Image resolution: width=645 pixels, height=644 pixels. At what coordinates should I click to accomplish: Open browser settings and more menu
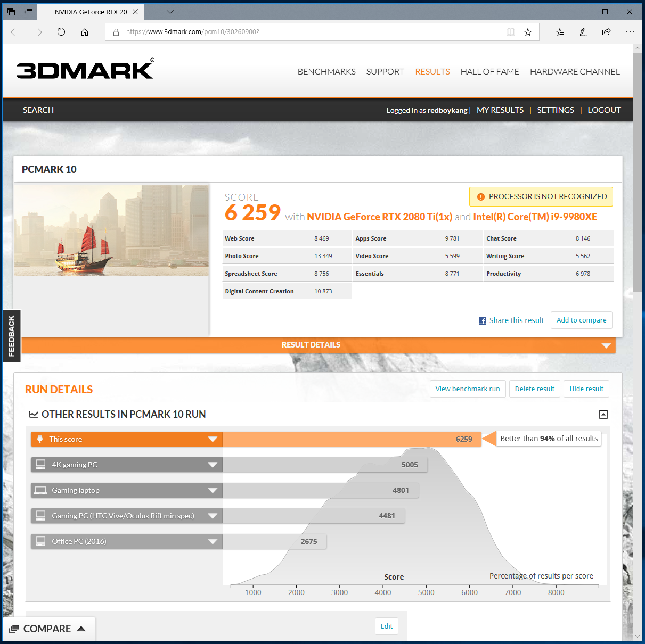tap(630, 32)
